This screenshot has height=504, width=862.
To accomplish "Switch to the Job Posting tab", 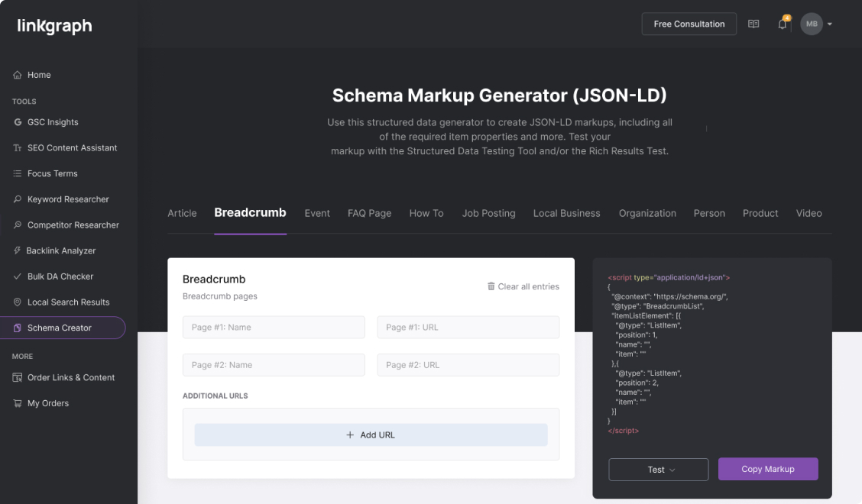I will [489, 213].
